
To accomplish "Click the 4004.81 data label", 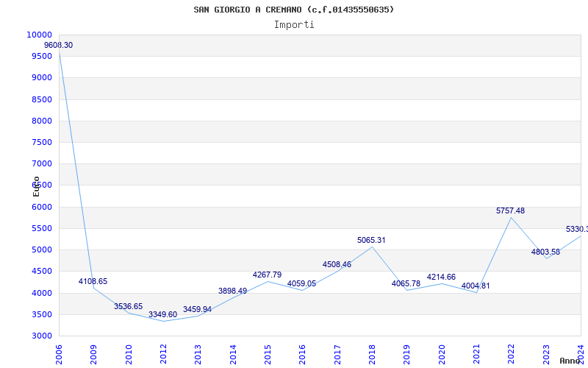I will pyautogui.click(x=476, y=286).
